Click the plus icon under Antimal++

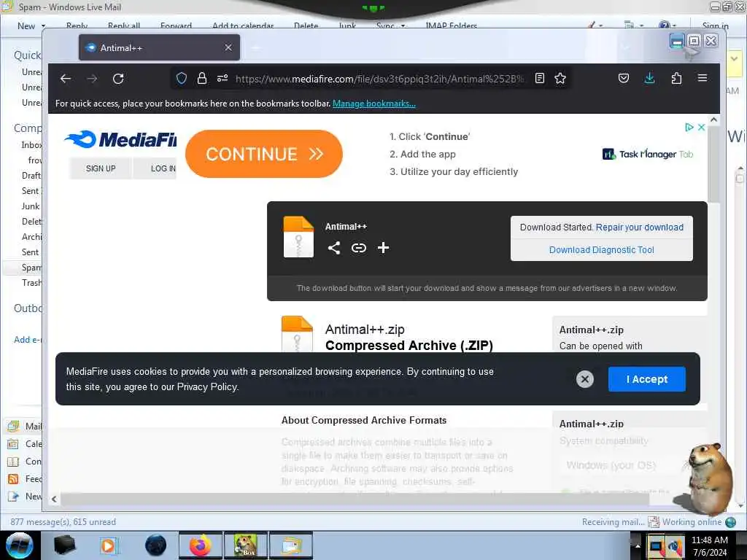click(x=383, y=248)
